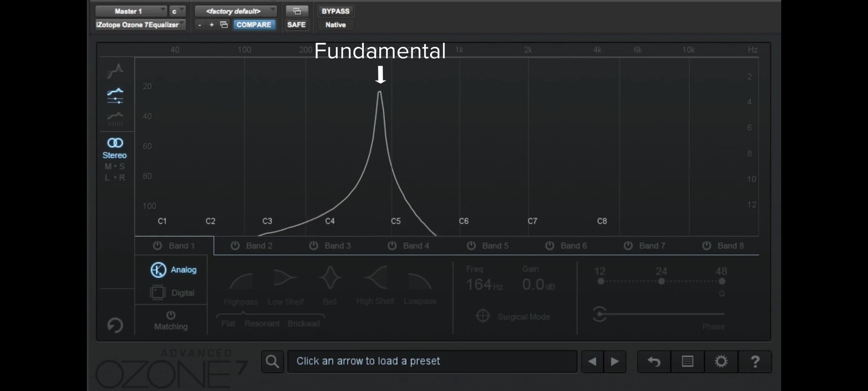Click the copy settings icon beside COMPARE
Image resolution: width=868 pixels, height=391 pixels.
tap(224, 24)
